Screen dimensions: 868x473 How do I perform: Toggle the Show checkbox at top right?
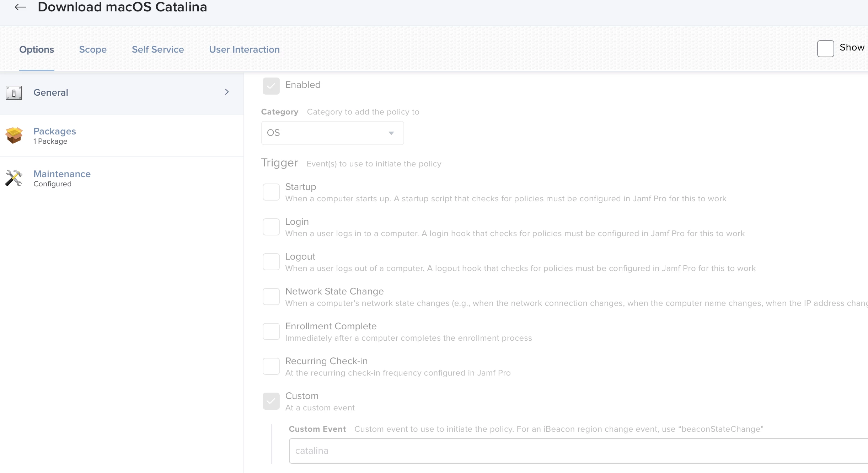(x=825, y=49)
